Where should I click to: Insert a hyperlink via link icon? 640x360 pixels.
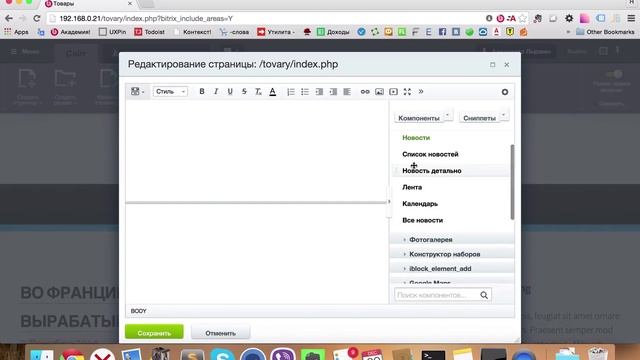tap(365, 91)
